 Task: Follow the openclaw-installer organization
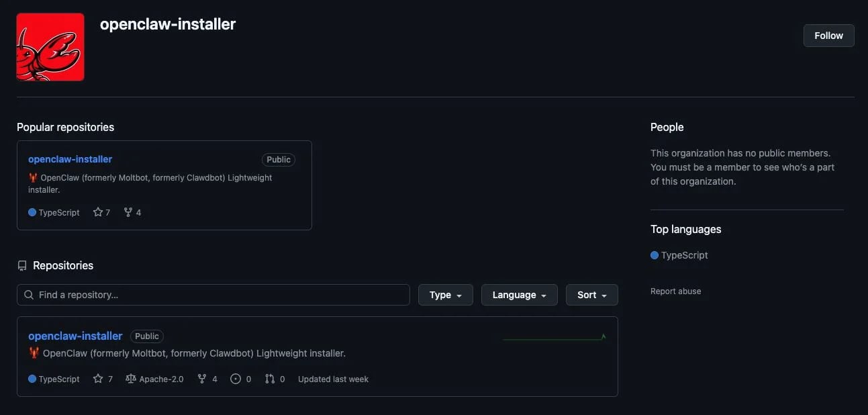[x=828, y=35]
